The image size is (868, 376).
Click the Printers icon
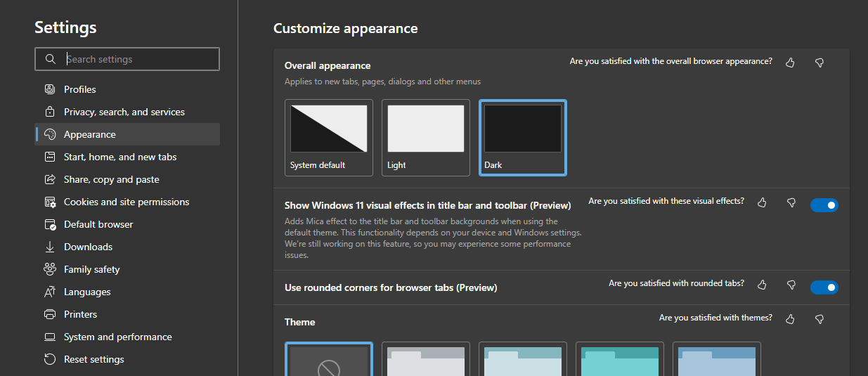50,314
